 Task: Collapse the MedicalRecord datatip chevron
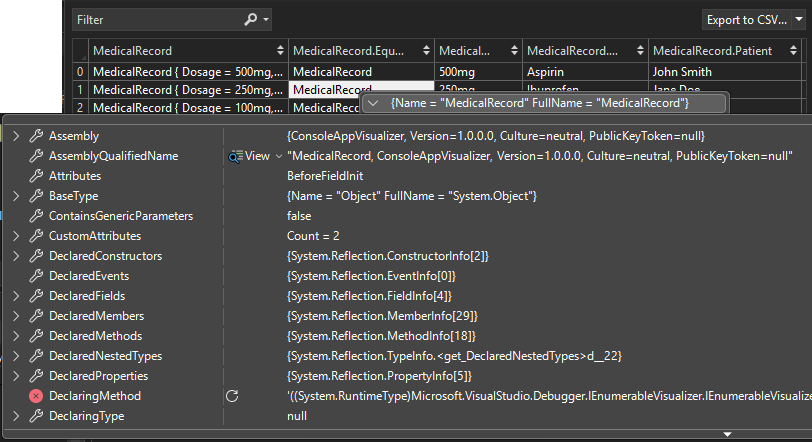tap(373, 103)
